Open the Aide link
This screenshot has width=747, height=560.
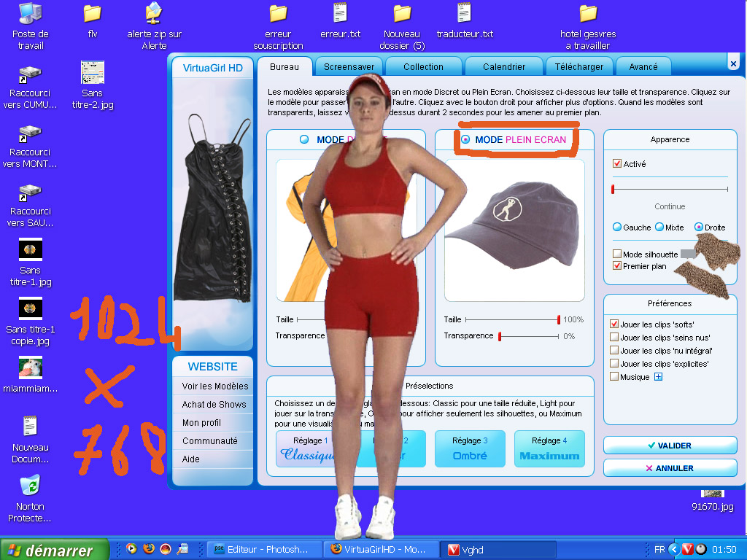pyautogui.click(x=190, y=459)
